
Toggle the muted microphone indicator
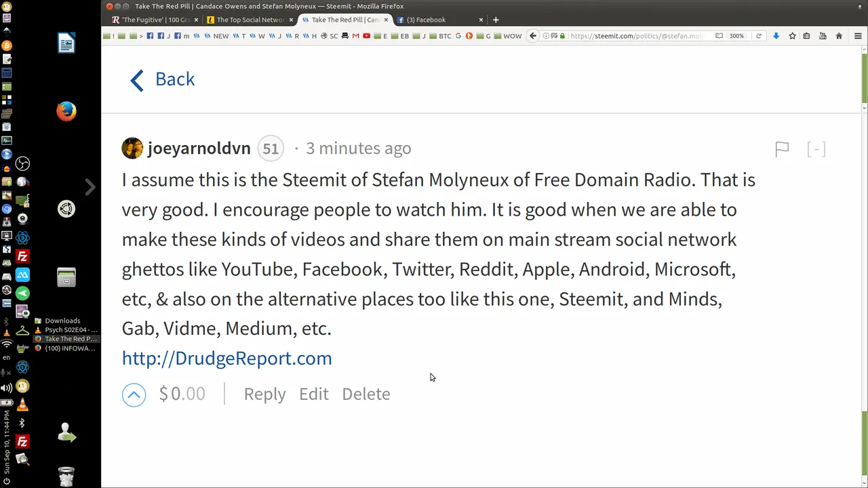click(7, 373)
